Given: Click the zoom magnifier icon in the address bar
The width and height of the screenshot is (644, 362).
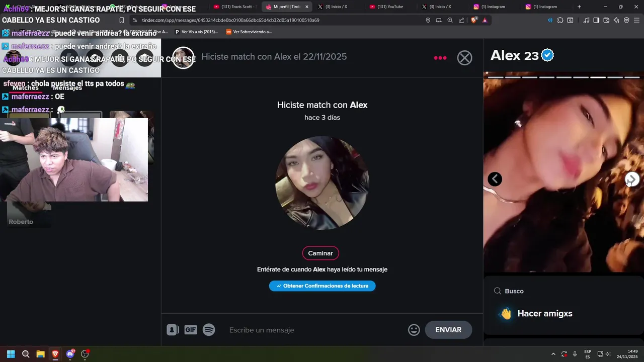Looking at the screenshot, I should coord(450,20).
